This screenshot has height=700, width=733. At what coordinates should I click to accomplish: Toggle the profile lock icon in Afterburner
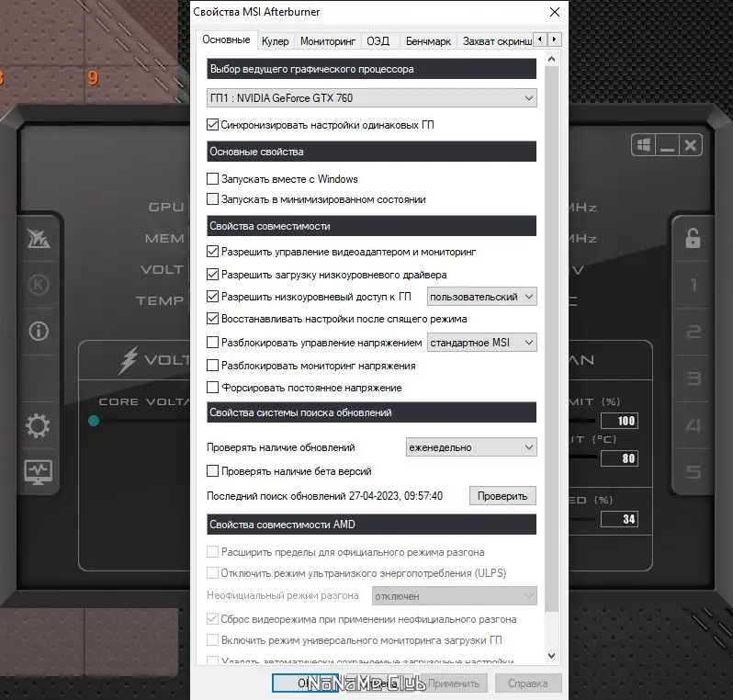click(693, 238)
